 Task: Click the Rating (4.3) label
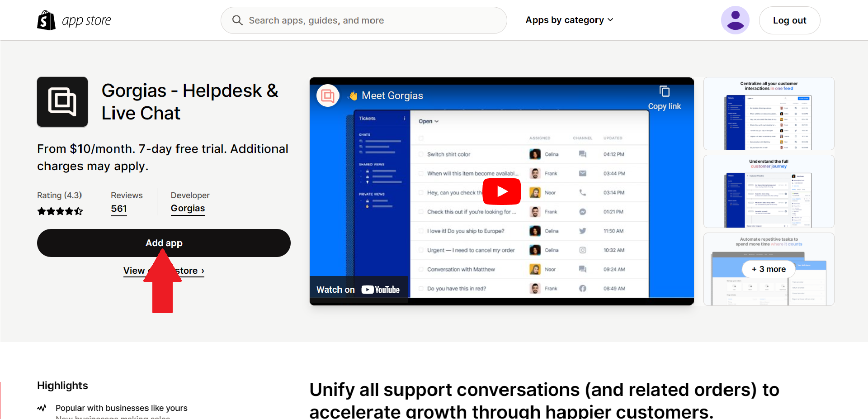point(60,195)
